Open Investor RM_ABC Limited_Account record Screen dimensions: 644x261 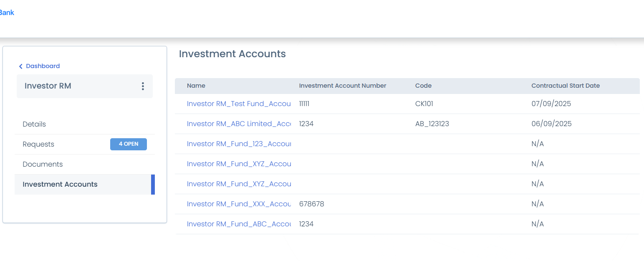[x=239, y=124]
